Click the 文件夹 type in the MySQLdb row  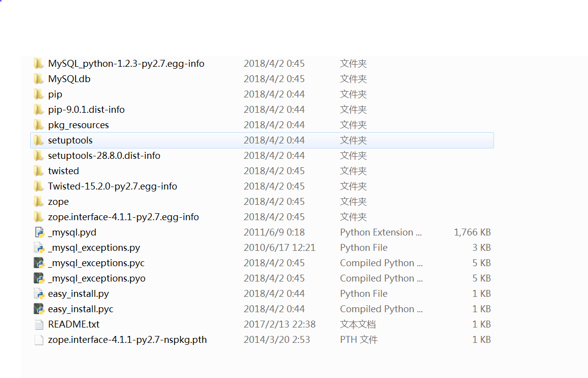[353, 79]
